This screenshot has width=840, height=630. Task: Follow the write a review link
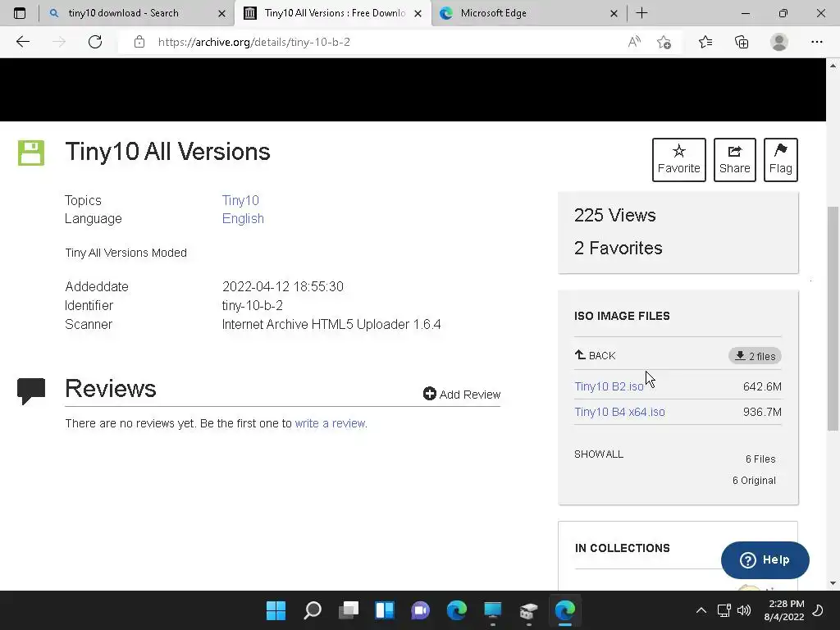330,423
